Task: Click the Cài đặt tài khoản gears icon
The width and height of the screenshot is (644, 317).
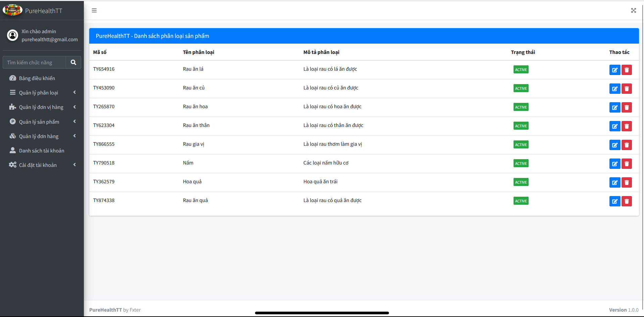Action: [13, 165]
